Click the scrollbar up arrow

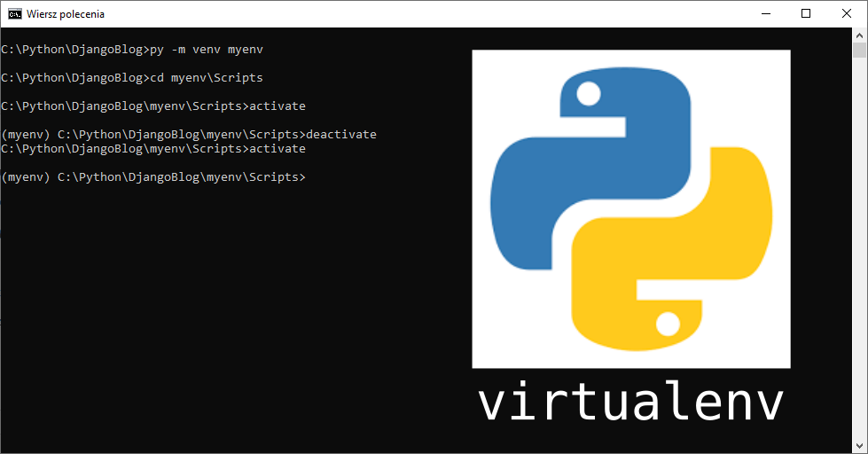click(x=859, y=35)
